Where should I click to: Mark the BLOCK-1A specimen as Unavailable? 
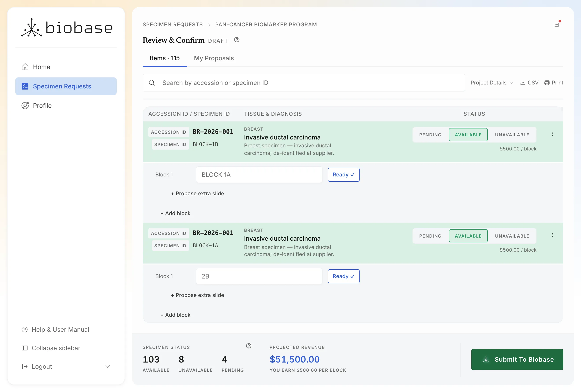pos(512,236)
